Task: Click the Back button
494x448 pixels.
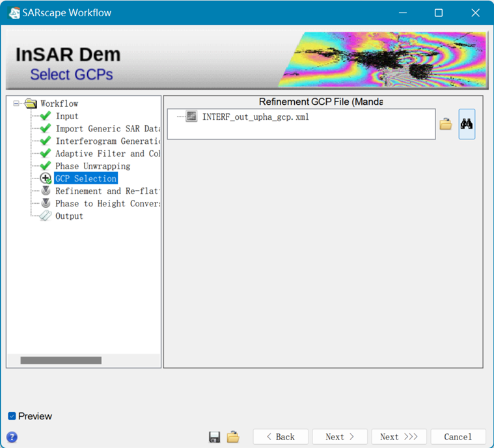Action: pyautogui.click(x=281, y=437)
